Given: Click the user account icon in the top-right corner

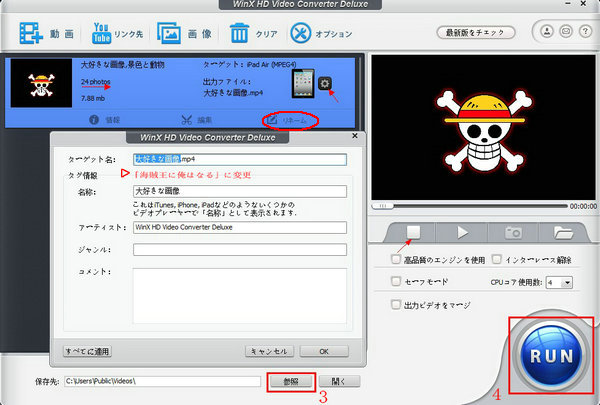Looking at the screenshot, I should pyautogui.click(x=547, y=31).
